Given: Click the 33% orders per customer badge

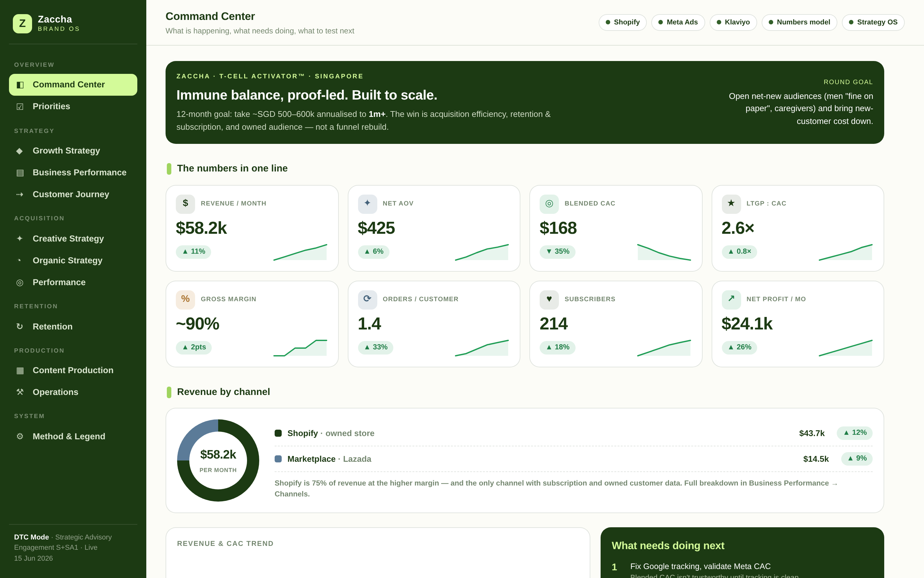Looking at the screenshot, I should 375,347.
